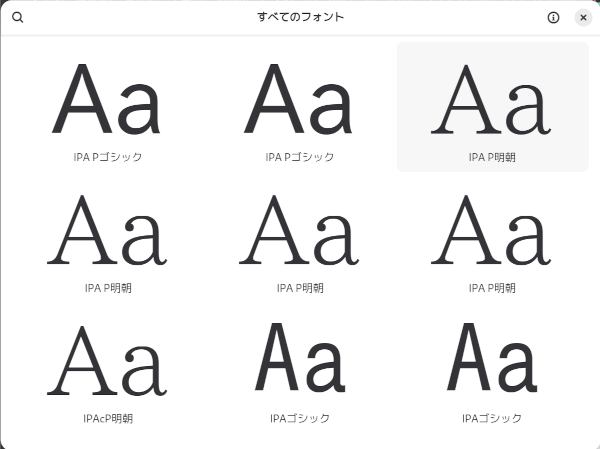This screenshot has width=600, height=449.
Task: Open the IPAcP明朝 font preview
Action: click(107, 361)
